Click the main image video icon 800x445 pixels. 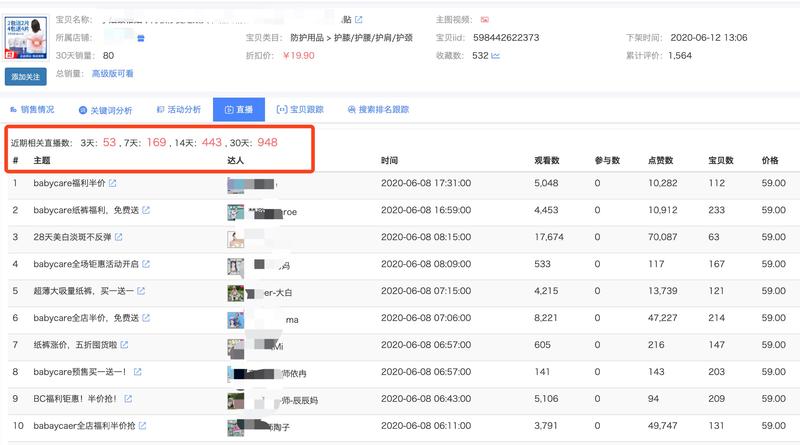[x=485, y=19]
